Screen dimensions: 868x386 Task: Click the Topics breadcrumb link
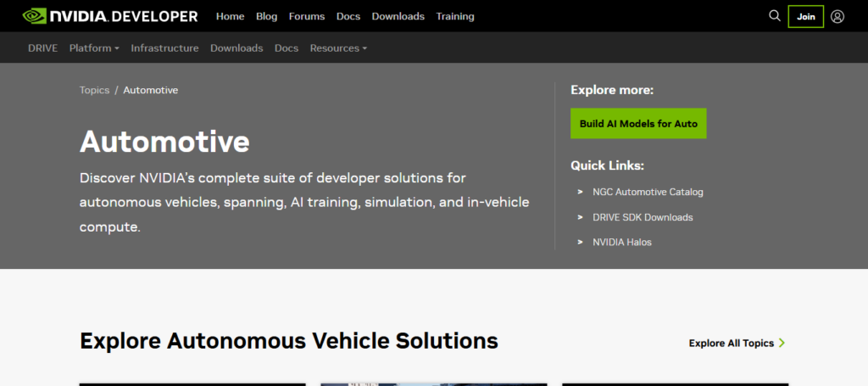click(95, 90)
